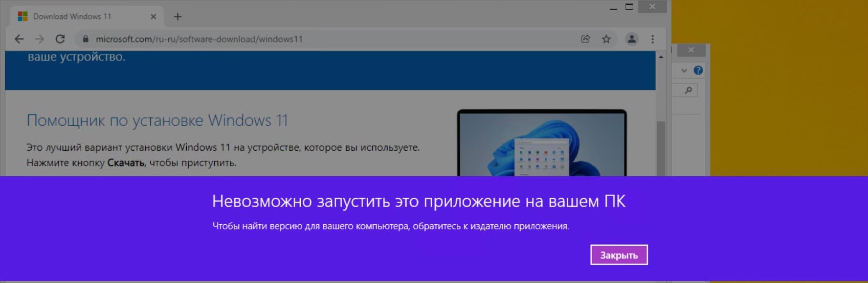This screenshot has height=283, width=868.
Task: Click the page scrollbar up arrow
Action: pos(661,57)
